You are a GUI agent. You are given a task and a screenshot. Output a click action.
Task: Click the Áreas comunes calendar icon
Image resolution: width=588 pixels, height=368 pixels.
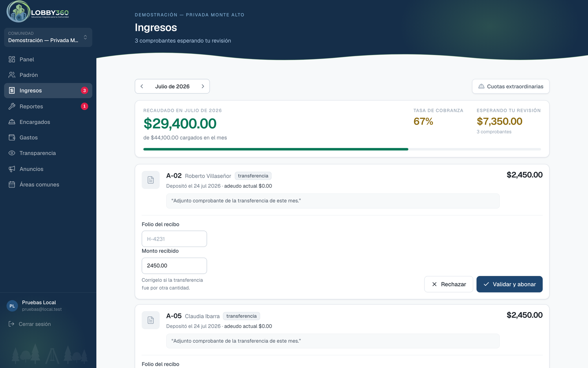[x=12, y=184]
